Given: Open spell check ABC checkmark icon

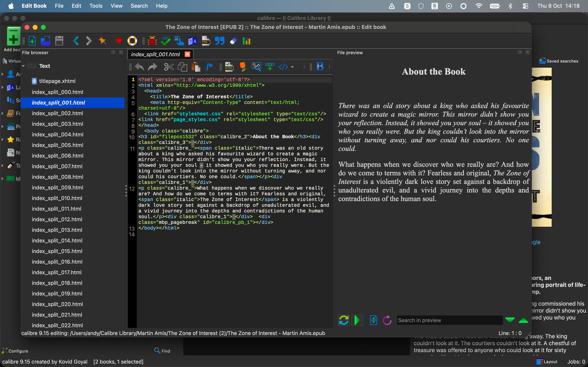Looking at the screenshot, I should (x=166, y=41).
